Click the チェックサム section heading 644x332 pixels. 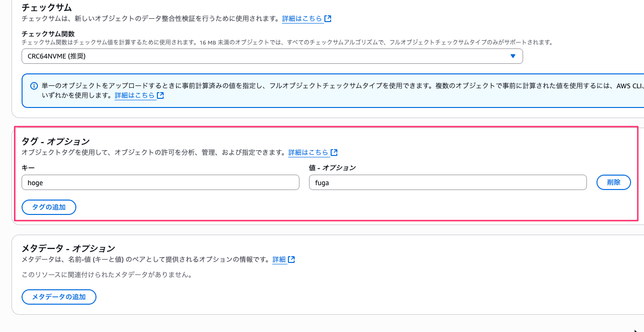click(47, 8)
